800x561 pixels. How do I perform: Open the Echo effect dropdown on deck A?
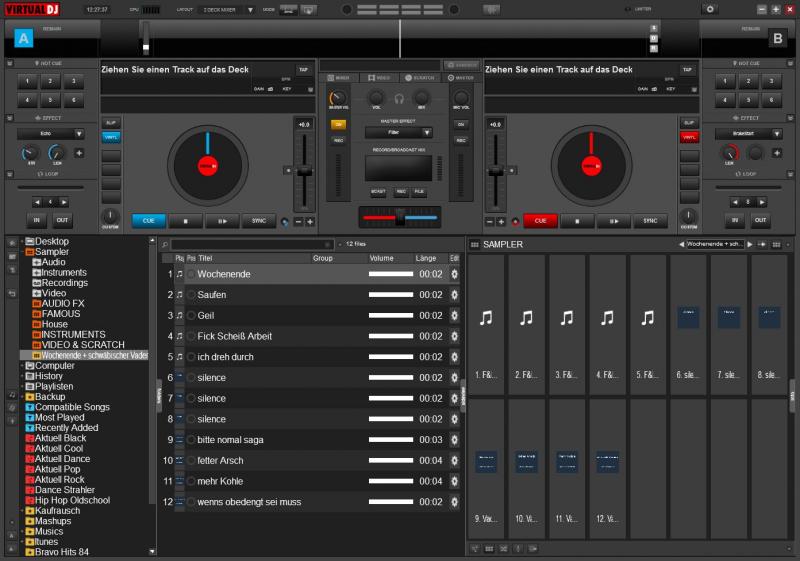(x=51, y=133)
